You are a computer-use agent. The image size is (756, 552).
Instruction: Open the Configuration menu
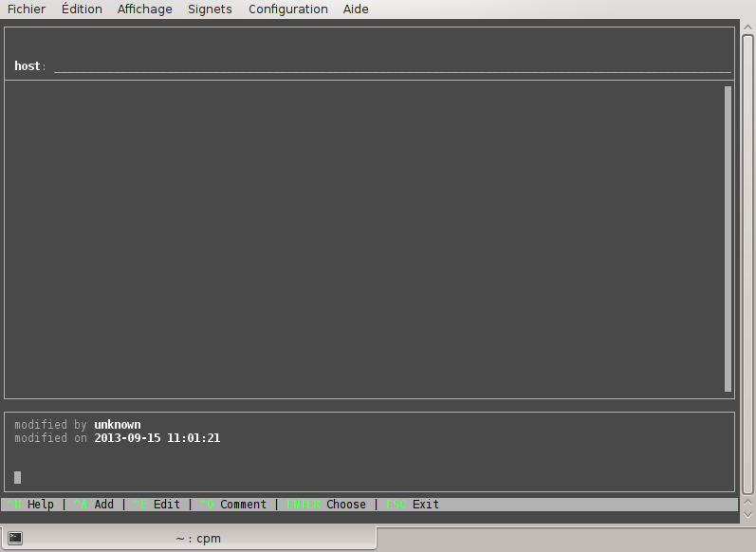coord(288,9)
